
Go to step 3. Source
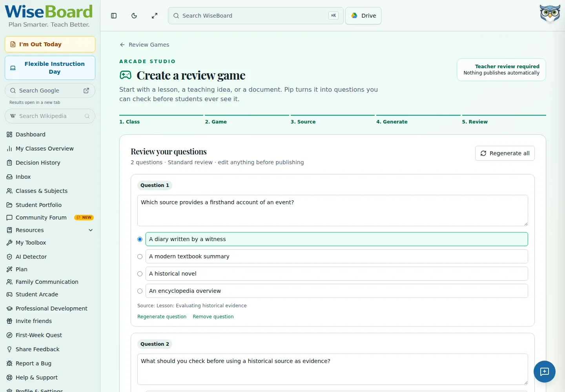(333, 120)
